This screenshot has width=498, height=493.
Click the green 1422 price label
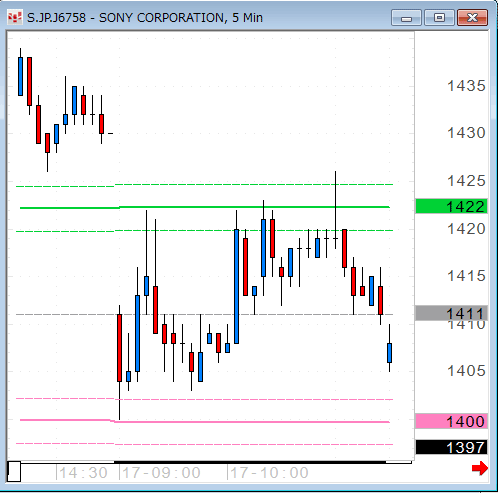[452, 206]
